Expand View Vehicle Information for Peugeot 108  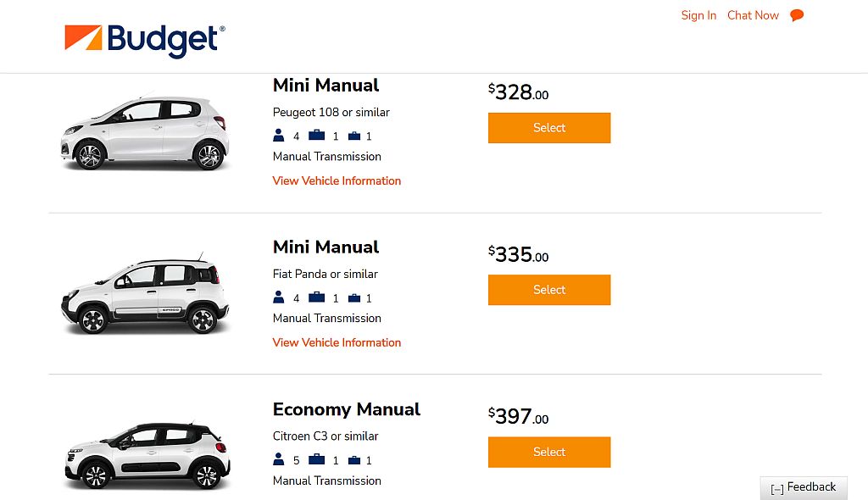point(337,181)
